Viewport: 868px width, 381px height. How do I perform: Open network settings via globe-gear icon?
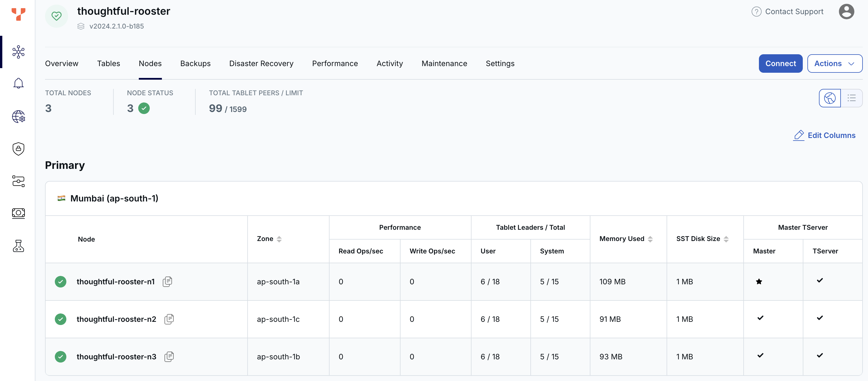point(18,117)
